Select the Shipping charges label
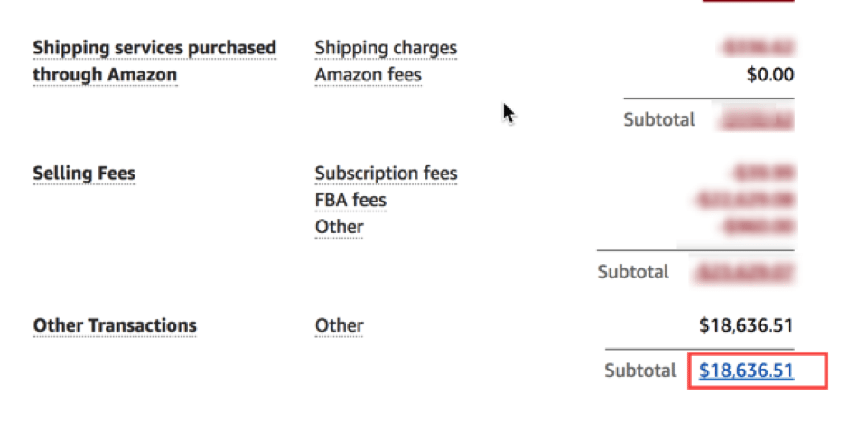Screen dimensions: 868x423 click(x=386, y=48)
